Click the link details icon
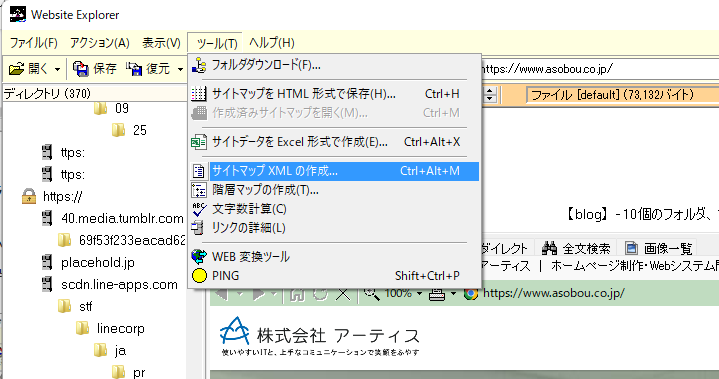 tap(198, 228)
